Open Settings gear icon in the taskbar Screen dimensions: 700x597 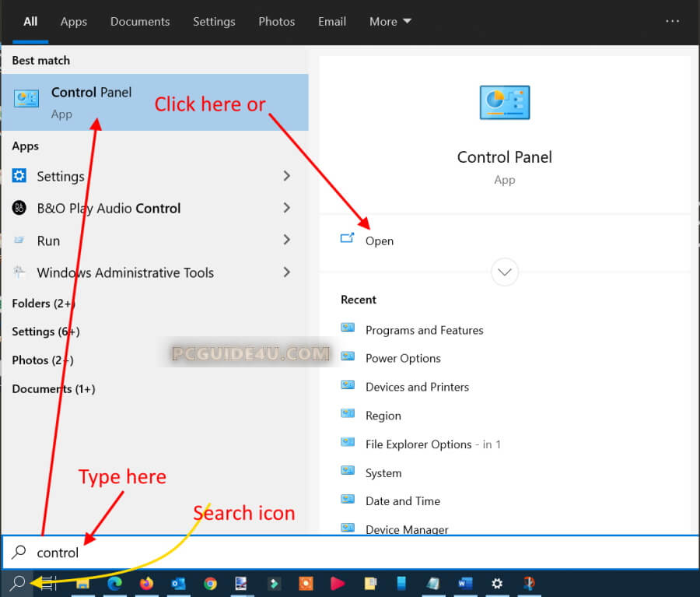coord(497,583)
